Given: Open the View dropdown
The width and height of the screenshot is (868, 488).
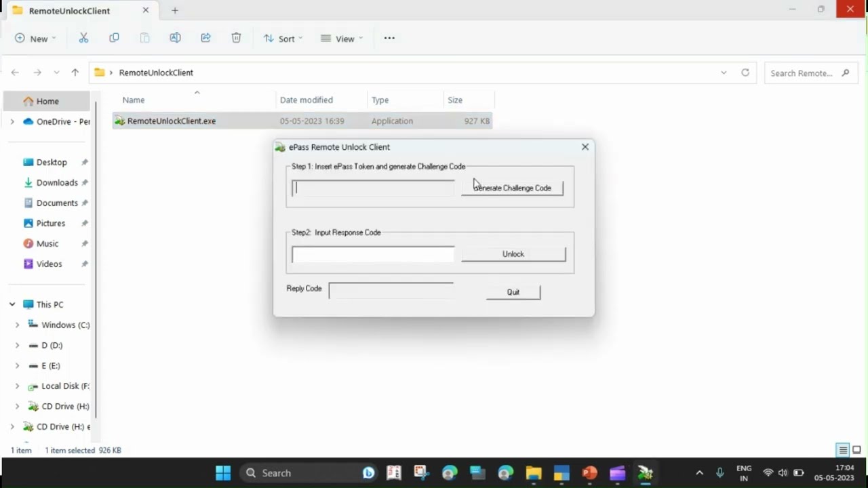Looking at the screenshot, I should tap(342, 39).
